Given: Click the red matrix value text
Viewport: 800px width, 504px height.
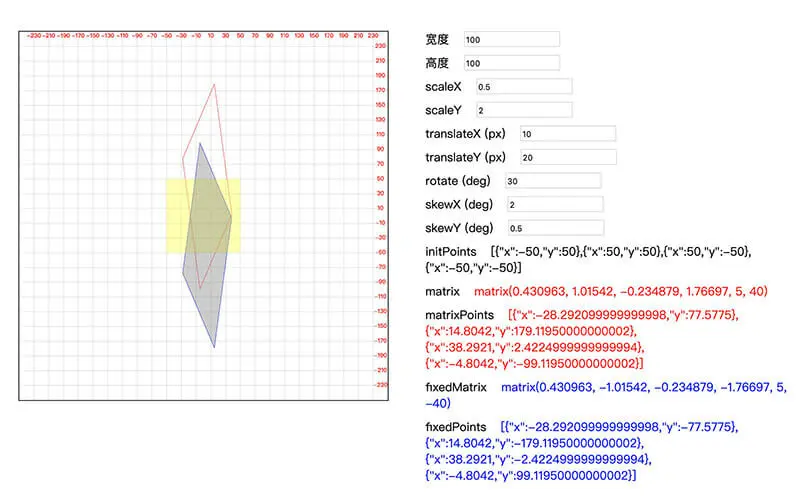Looking at the screenshot, I should tap(620, 291).
